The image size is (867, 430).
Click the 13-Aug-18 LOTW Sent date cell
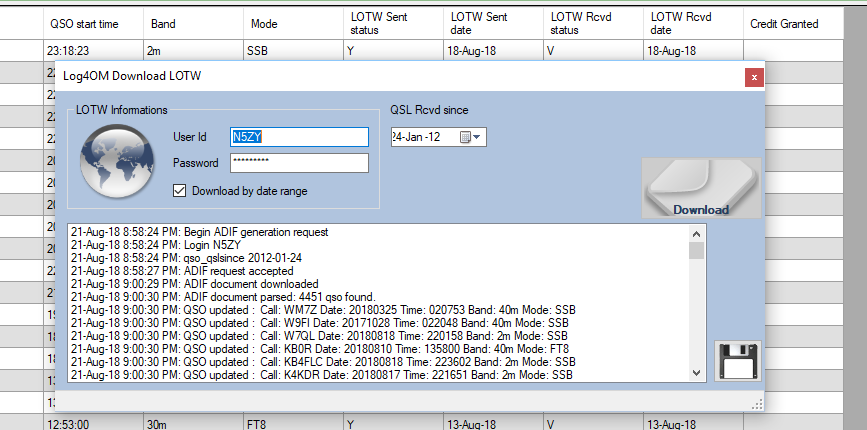(494, 423)
